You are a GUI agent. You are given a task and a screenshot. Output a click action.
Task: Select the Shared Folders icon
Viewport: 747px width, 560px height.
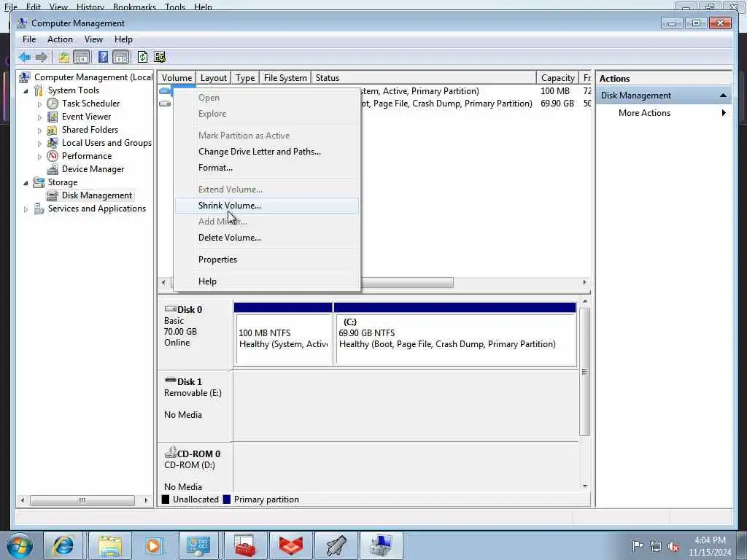coord(53,130)
